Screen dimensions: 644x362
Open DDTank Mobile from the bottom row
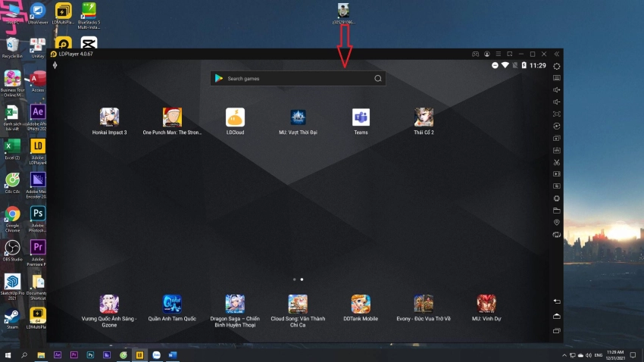click(361, 304)
